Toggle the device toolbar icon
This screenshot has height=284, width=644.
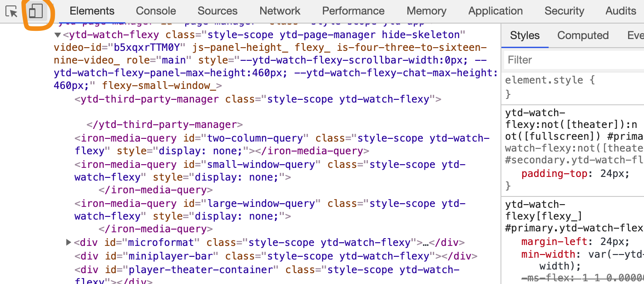pyautogui.click(x=36, y=11)
